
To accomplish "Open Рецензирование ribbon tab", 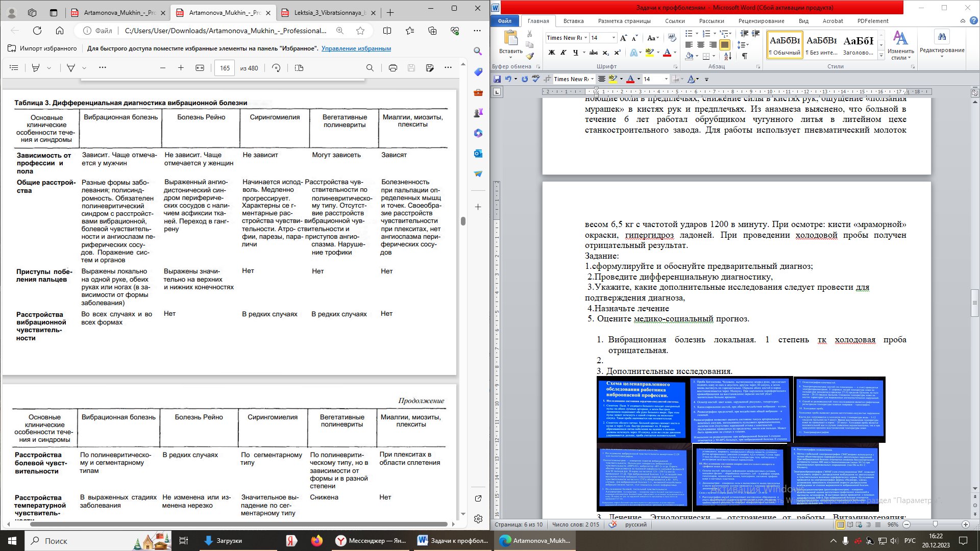I will tap(761, 21).
